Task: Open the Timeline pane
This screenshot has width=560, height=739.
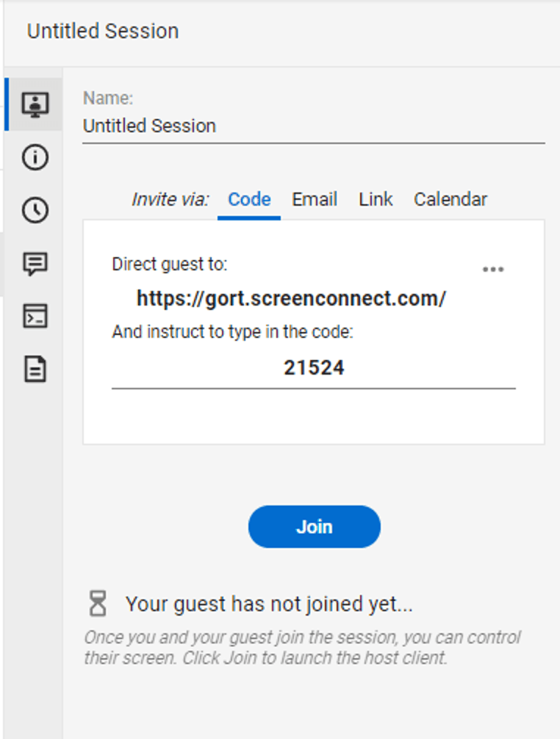Action: pos(35,211)
